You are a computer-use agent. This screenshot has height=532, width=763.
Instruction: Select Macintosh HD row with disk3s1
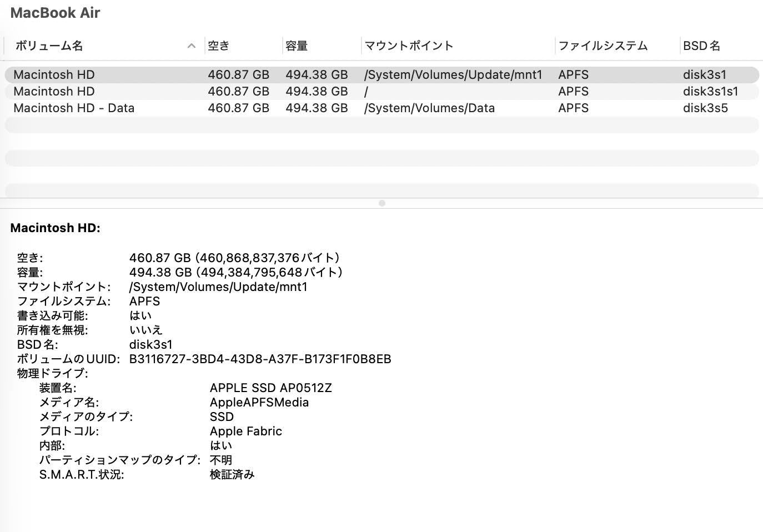[x=381, y=75]
